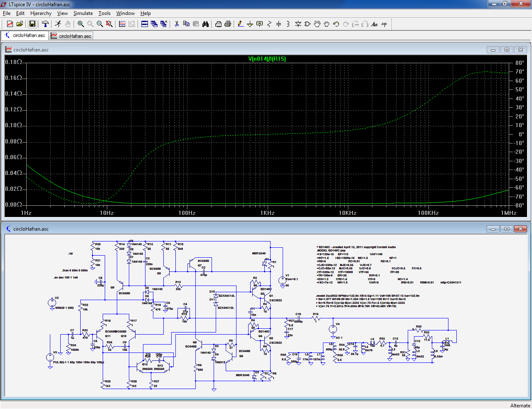Save the schematic with the floppy icon
The width and height of the screenshot is (532, 409).
coord(32,24)
